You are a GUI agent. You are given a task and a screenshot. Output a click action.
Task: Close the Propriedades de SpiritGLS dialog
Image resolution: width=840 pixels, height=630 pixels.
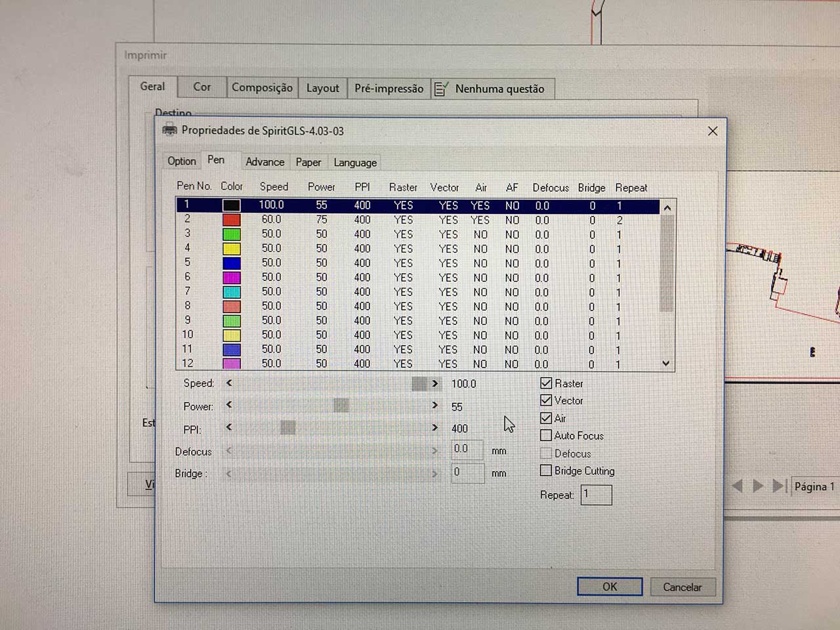pyautogui.click(x=713, y=131)
